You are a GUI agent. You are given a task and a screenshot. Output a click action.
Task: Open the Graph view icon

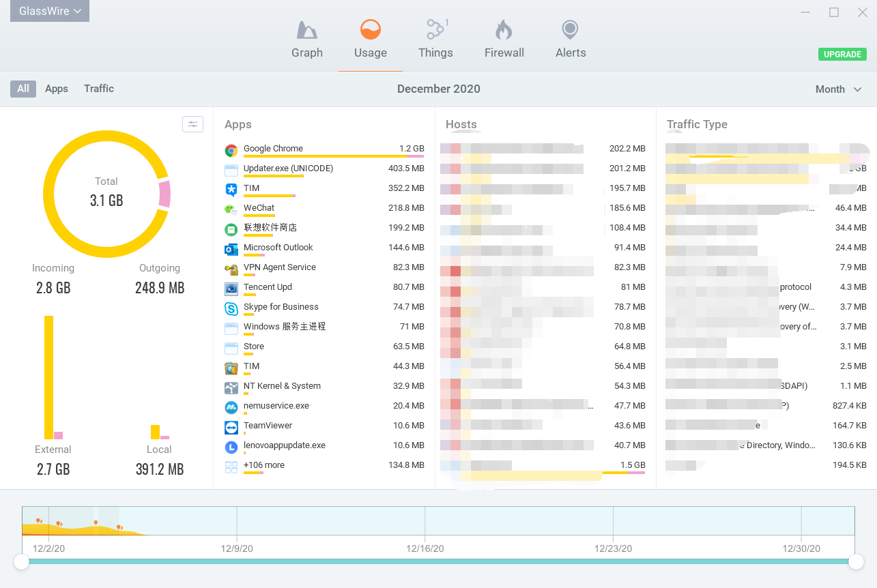(x=306, y=31)
